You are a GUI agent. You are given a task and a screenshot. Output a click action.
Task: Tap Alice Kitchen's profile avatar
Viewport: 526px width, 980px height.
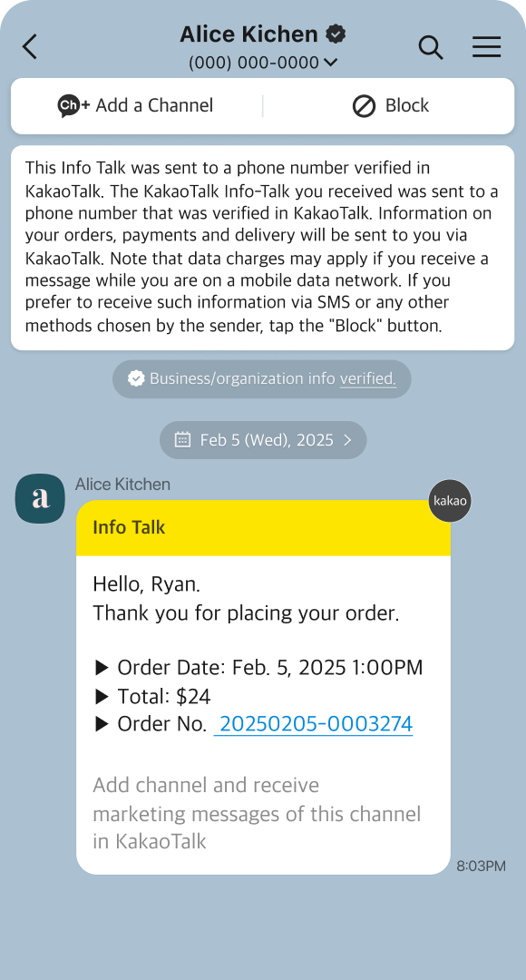tap(40, 498)
